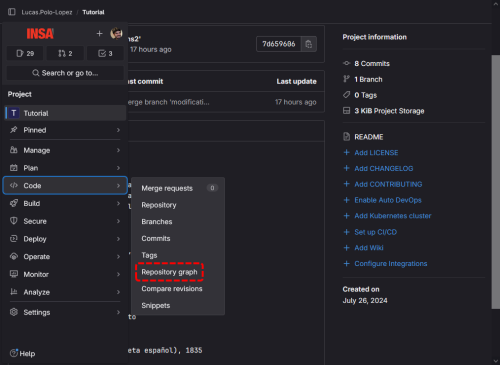This screenshot has height=365, width=500.
Task: Click the Secure shield icon
Action: pos(14,221)
